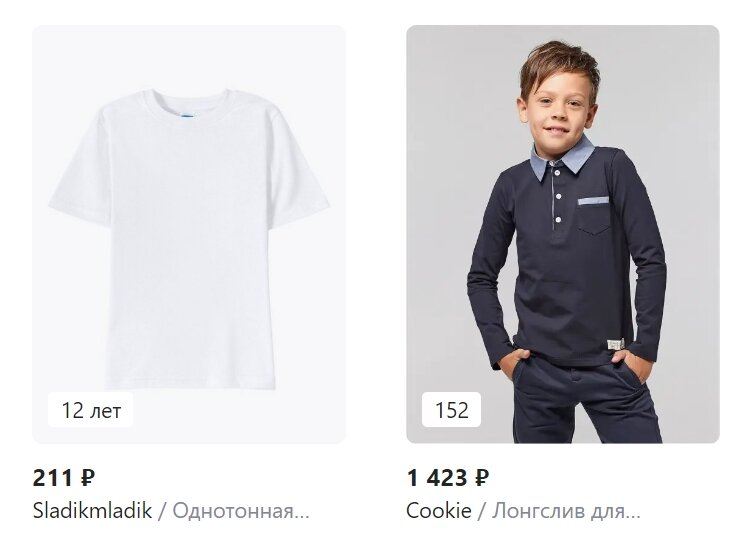
Task: Open the white t-shirt product image
Action: [x=189, y=234]
